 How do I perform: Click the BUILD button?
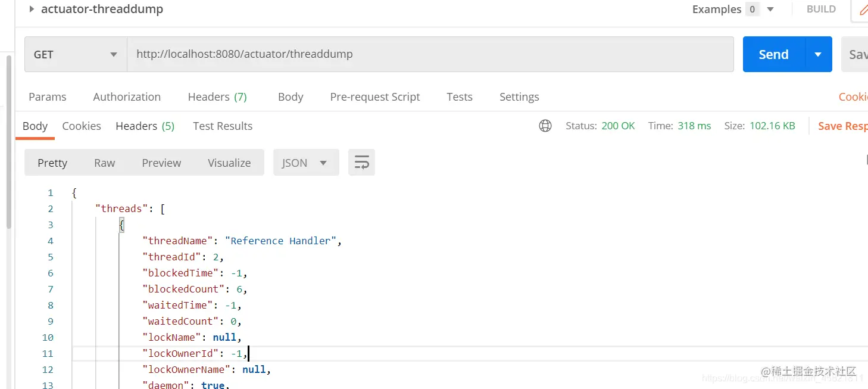(821, 9)
